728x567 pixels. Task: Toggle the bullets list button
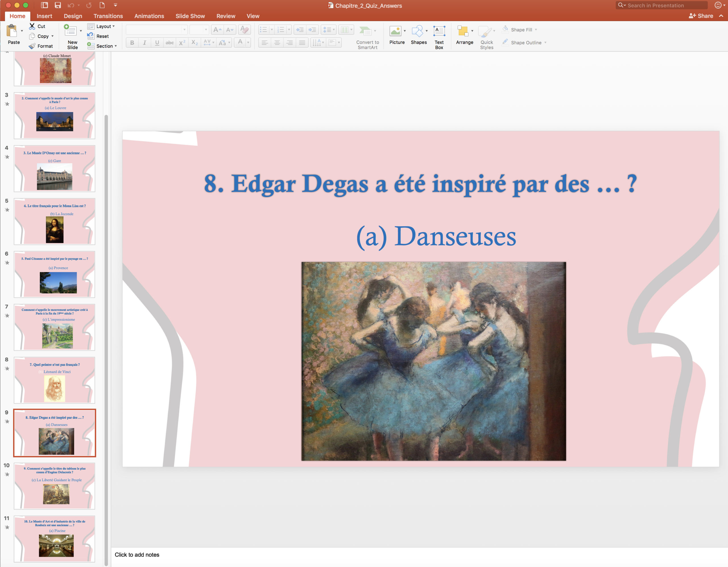[263, 30]
